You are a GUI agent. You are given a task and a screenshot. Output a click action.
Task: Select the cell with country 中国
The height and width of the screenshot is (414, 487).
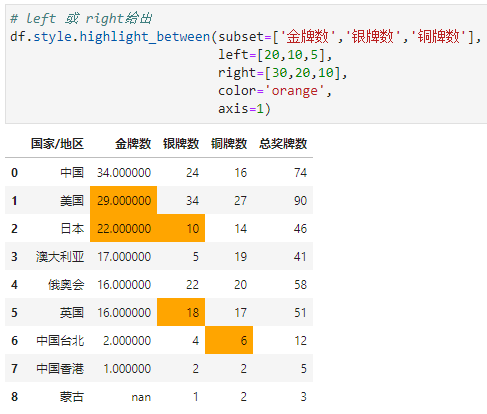(x=72, y=173)
